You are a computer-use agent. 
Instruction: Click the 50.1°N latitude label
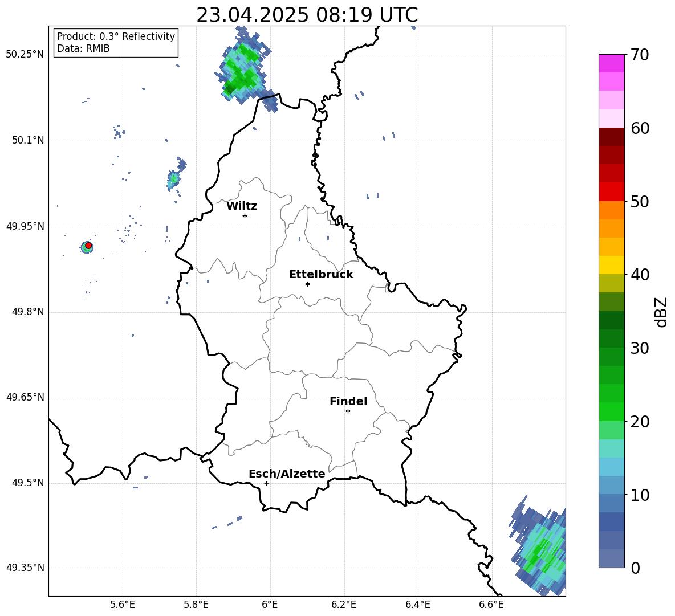[x=28, y=141]
